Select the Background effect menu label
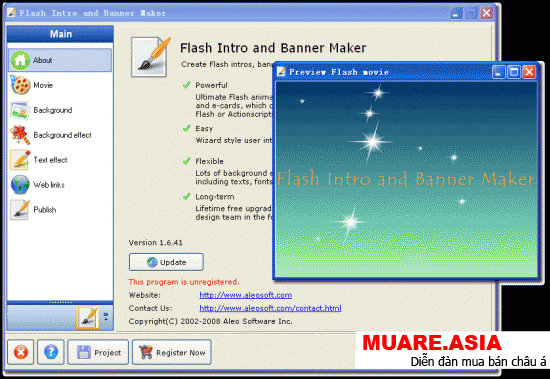 (62, 135)
